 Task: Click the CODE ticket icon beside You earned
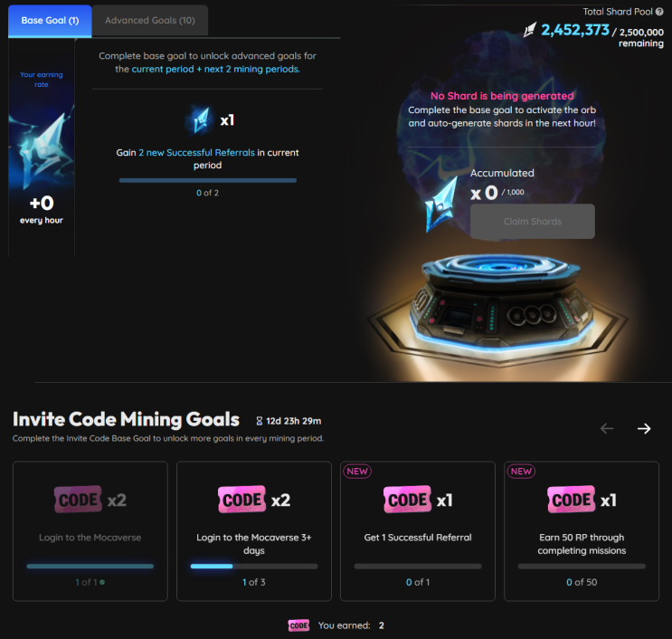298,625
